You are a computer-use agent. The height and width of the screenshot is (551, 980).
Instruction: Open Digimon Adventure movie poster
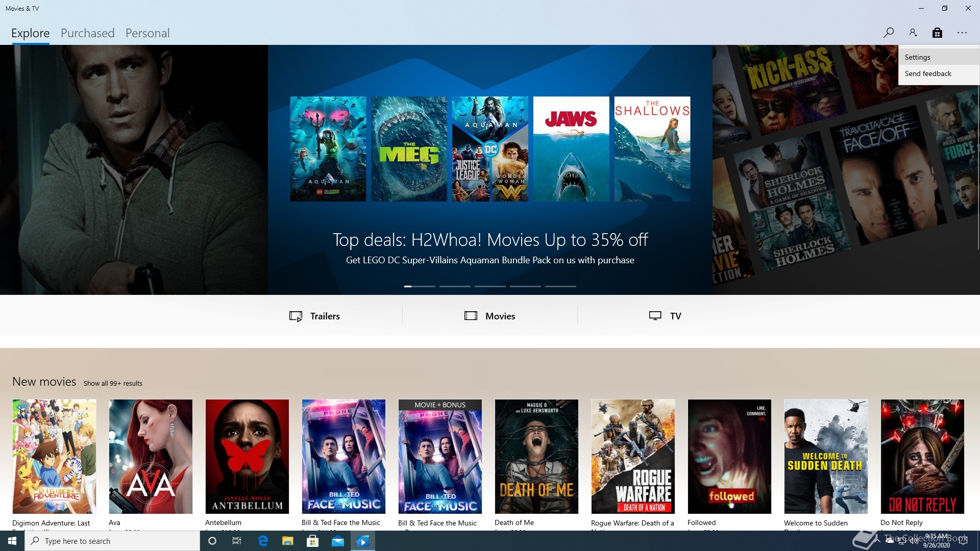tap(54, 457)
